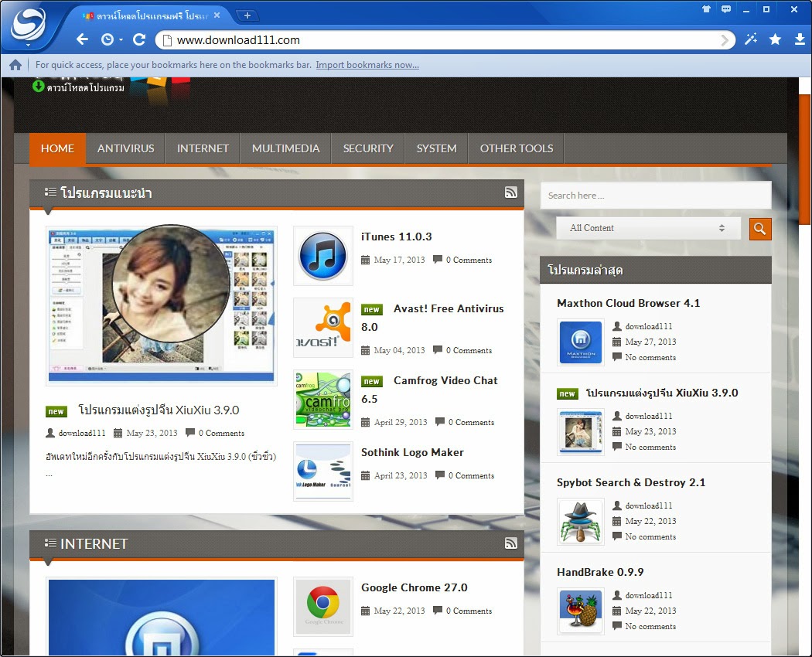Click the Camfrog video chat thumbnail
The width and height of the screenshot is (812, 657).
click(323, 400)
